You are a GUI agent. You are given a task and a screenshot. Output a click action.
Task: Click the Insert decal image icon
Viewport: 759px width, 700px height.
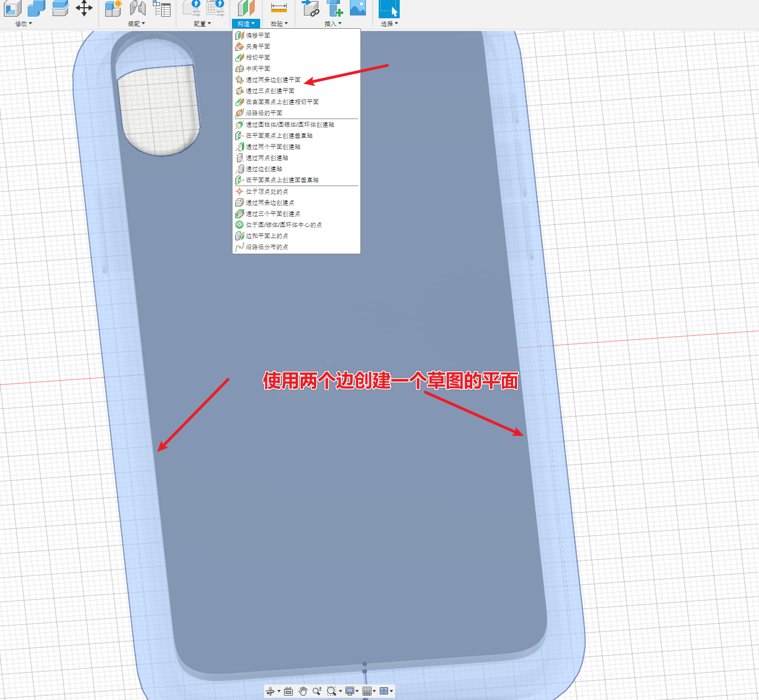[358, 8]
